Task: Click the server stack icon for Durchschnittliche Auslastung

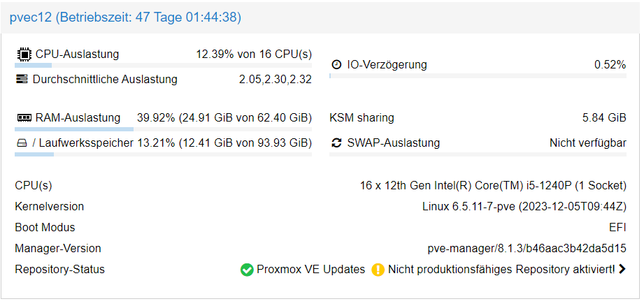Action: [22, 79]
